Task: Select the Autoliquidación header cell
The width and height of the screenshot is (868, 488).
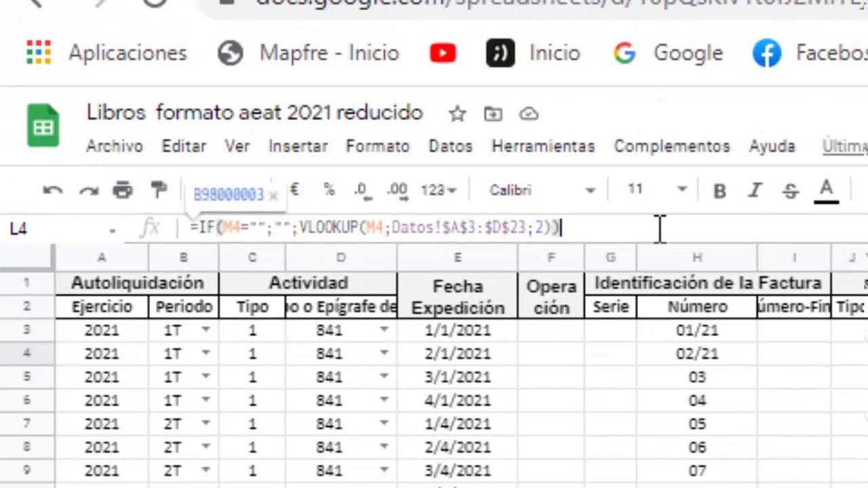Action: pos(137,283)
